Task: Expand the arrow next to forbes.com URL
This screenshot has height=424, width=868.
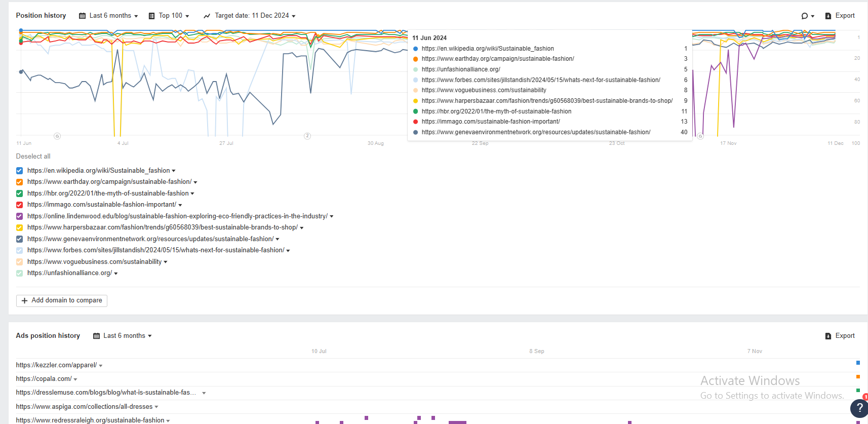Action: pos(288,251)
